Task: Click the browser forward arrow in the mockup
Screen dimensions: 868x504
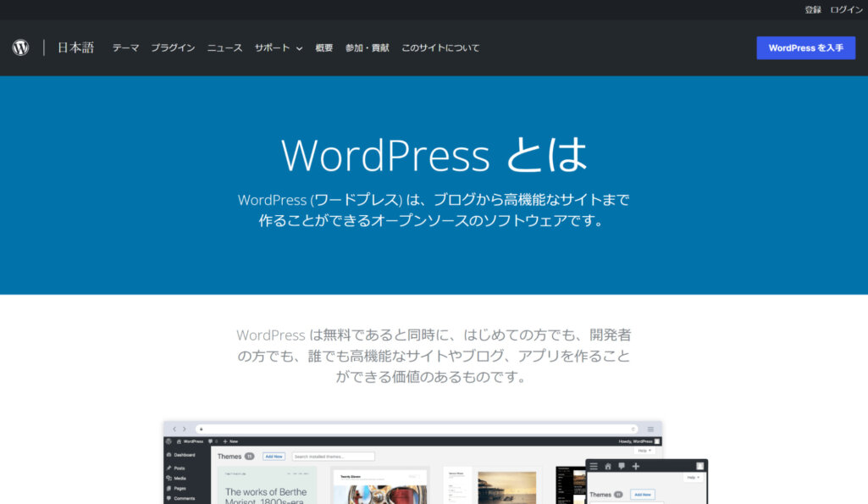Action: point(184,429)
